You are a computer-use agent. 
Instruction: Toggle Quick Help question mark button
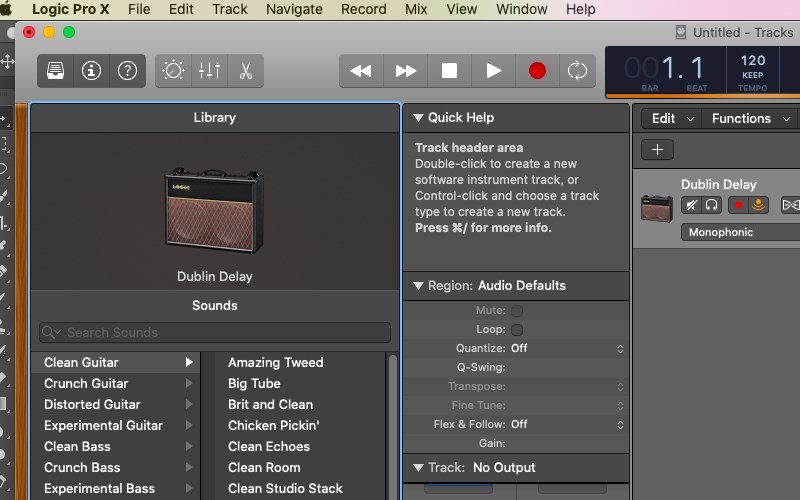point(128,71)
